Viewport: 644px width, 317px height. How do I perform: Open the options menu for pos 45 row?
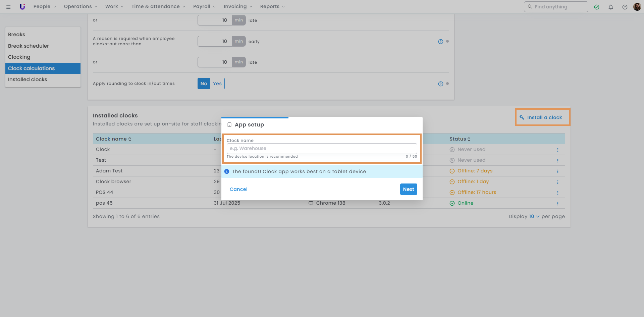[558, 204]
